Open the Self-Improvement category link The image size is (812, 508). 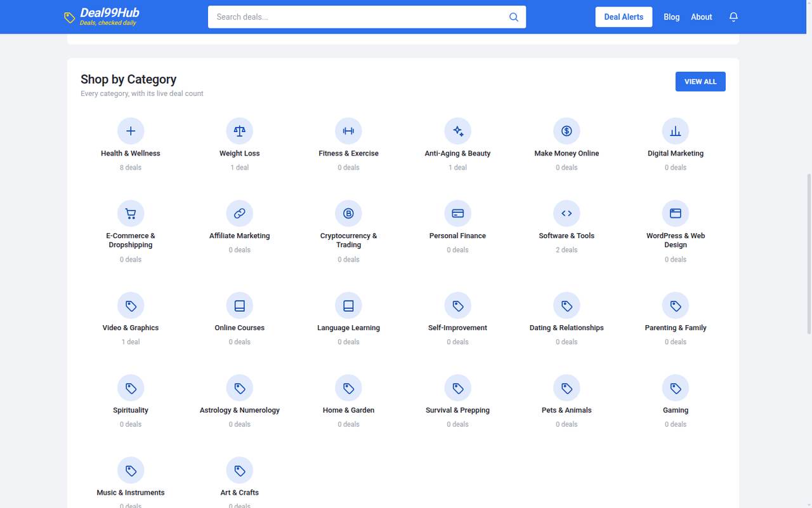(457, 328)
